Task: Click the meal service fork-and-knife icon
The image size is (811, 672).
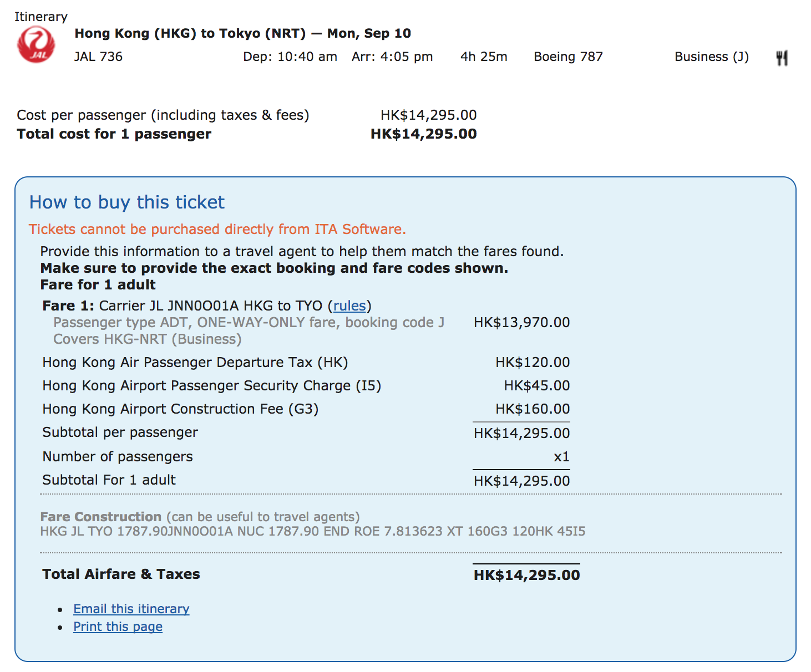Action: [783, 57]
